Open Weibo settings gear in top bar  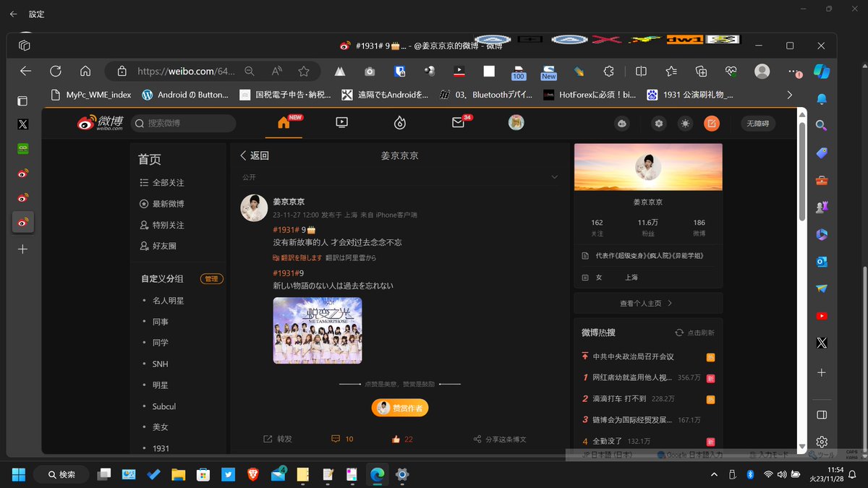pos(658,124)
